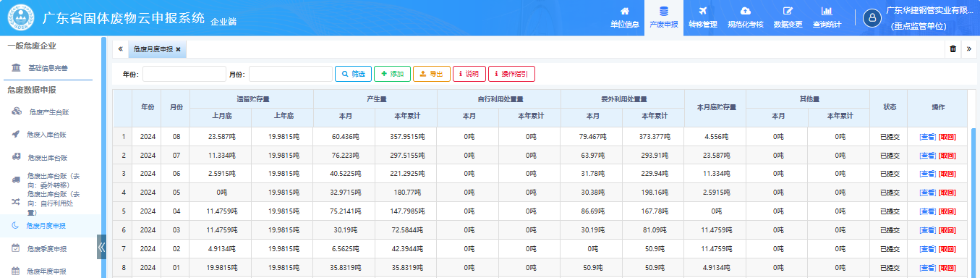The image size is (980, 278).
Task: View the 2024-02 report via 查看
Action: 927,249
